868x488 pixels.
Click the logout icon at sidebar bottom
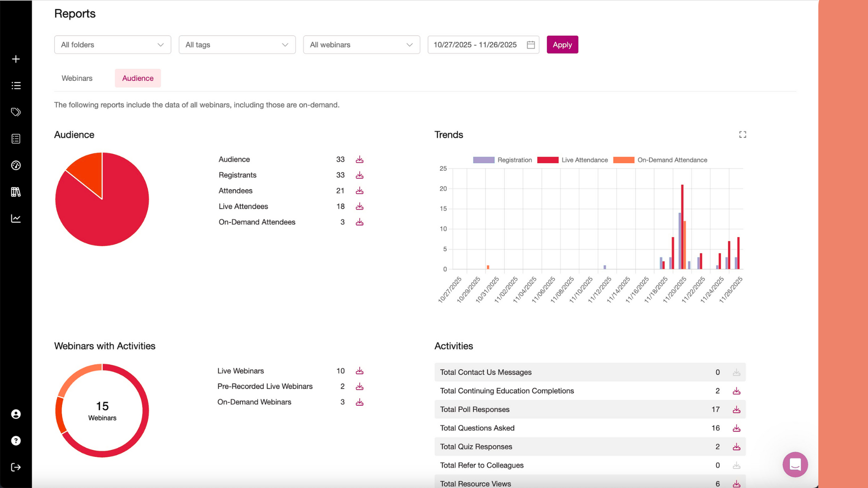coord(16,467)
